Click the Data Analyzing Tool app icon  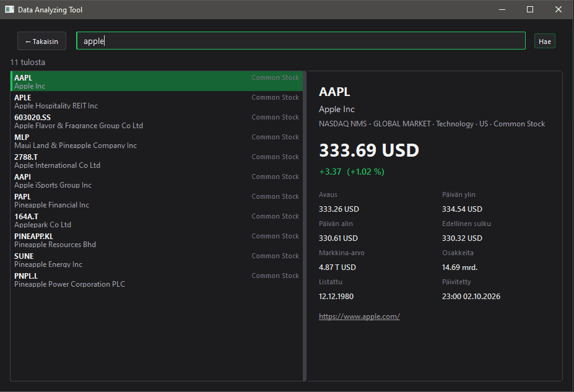coord(9,9)
